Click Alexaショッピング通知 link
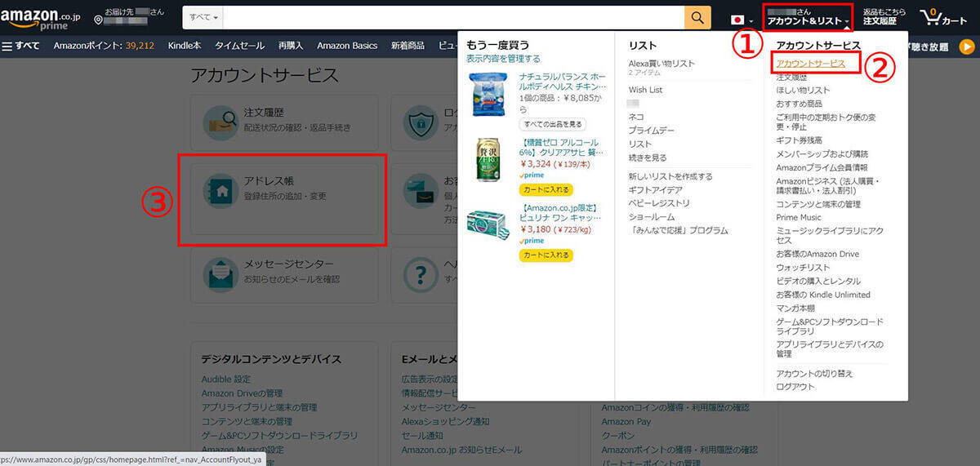The height and width of the screenshot is (466, 980). [x=445, y=421]
